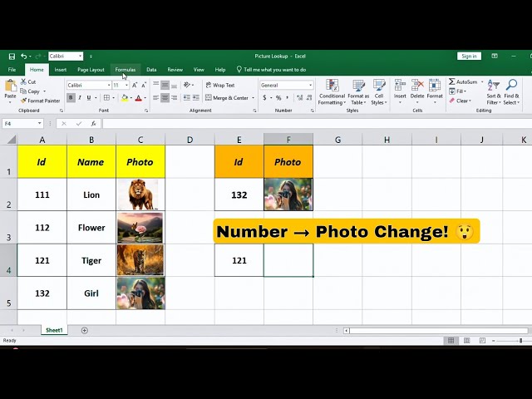This screenshot has height=399, width=532.
Task: Open Format as Table gallery
Action: point(358,92)
